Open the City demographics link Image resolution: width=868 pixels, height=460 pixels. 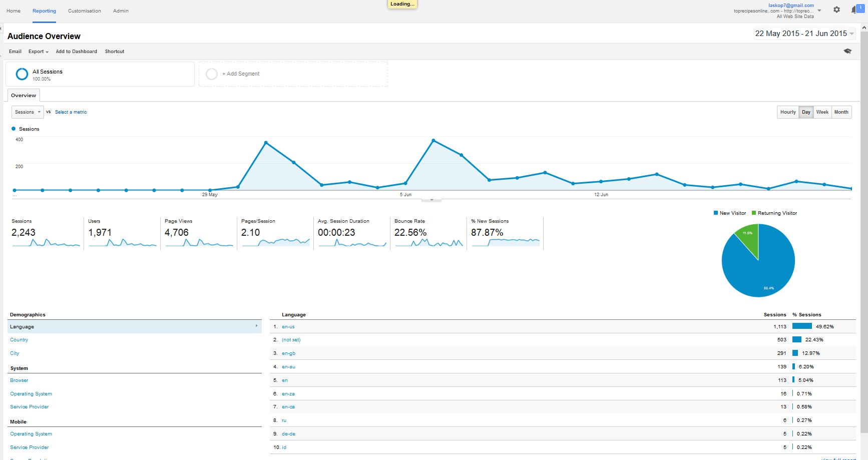[15, 353]
